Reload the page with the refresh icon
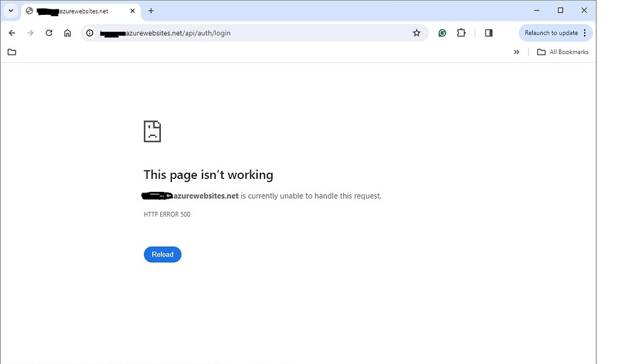 (48, 32)
